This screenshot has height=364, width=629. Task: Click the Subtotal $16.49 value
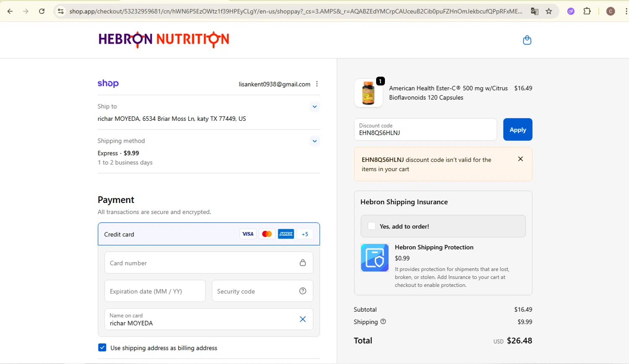point(523,309)
